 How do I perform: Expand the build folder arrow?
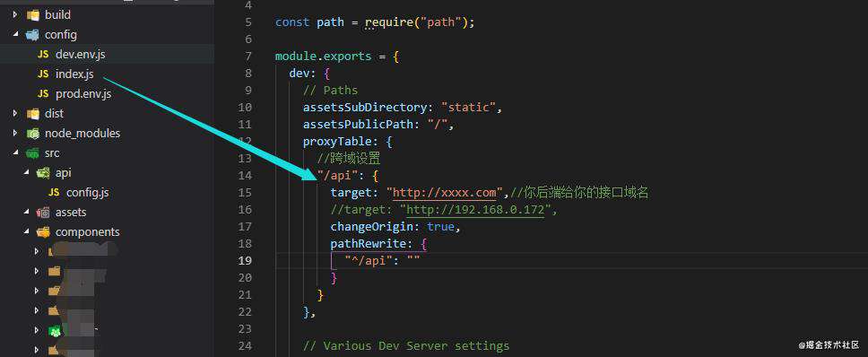click(x=15, y=15)
